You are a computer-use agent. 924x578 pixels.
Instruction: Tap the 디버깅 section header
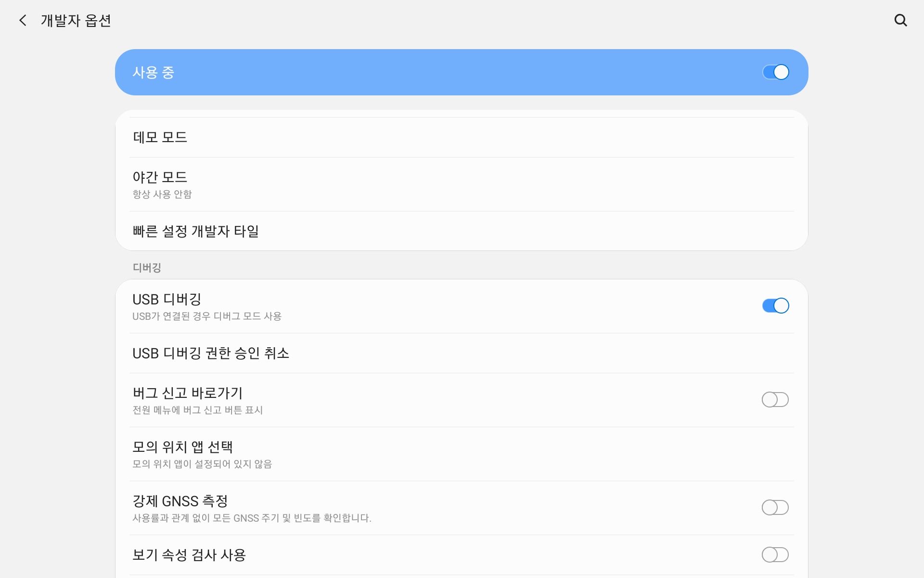[147, 268]
